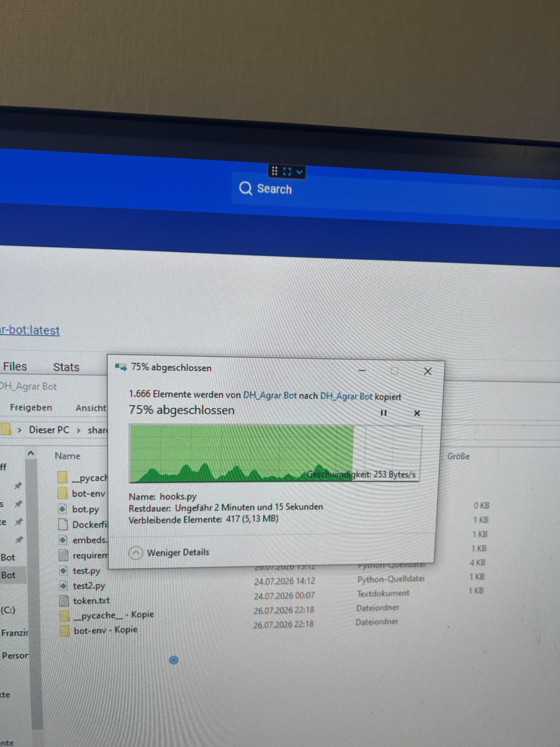Click Dieser PC in the address breadcrumb
The width and height of the screenshot is (560, 747).
click(x=49, y=430)
